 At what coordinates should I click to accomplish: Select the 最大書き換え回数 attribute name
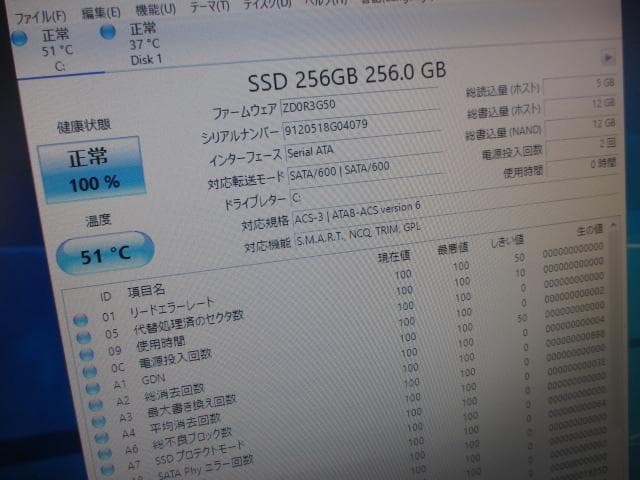(192, 407)
